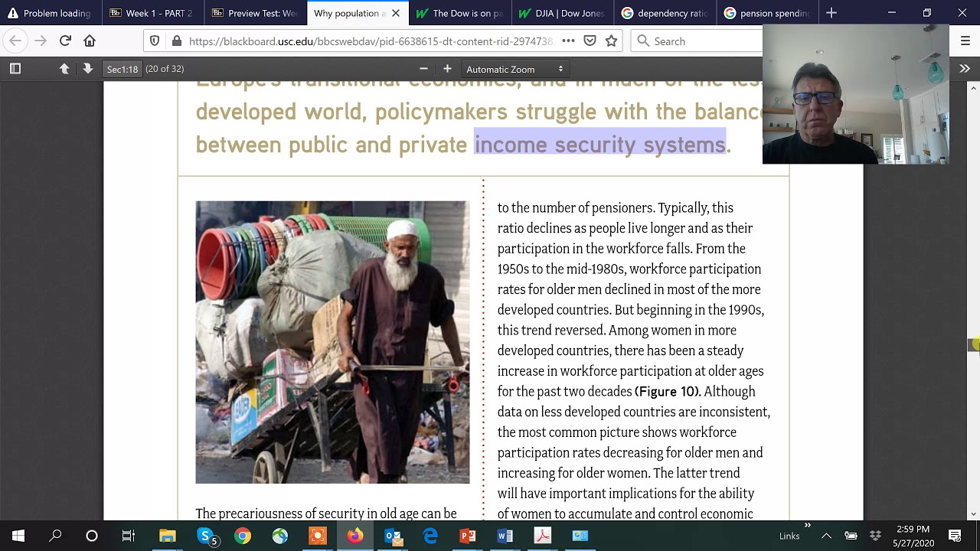The width and height of the screenshot is (980, 551).
Task: Zoom out the PDF with minus button
Action: [x=423, y=68]
